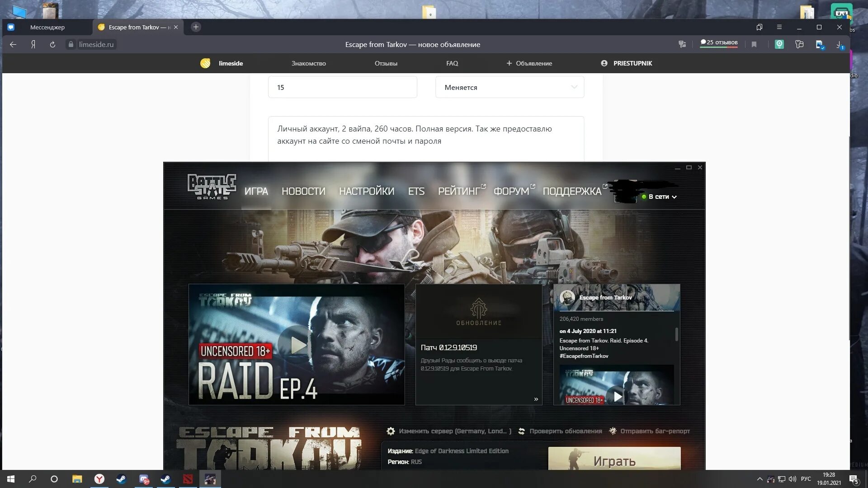Screen dimensions: 868x488
Task: Open the Tarkov launcher taskbar icon
Action: click(x=210, y=479)
